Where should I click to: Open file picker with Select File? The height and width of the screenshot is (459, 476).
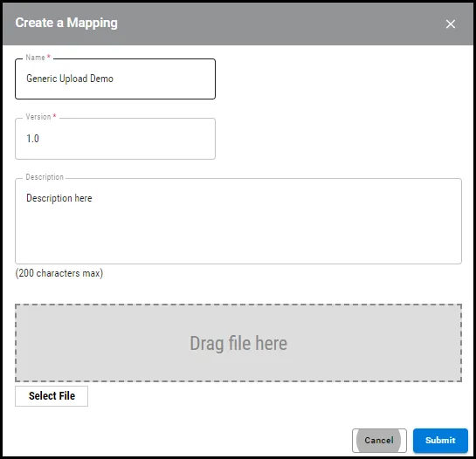[52, 396]
